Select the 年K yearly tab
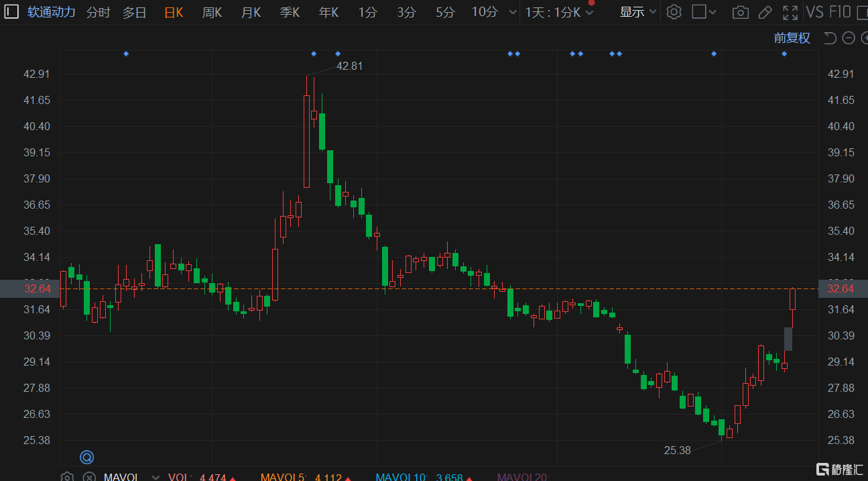The width and height of the screenshot is (868, 481). 328,12
